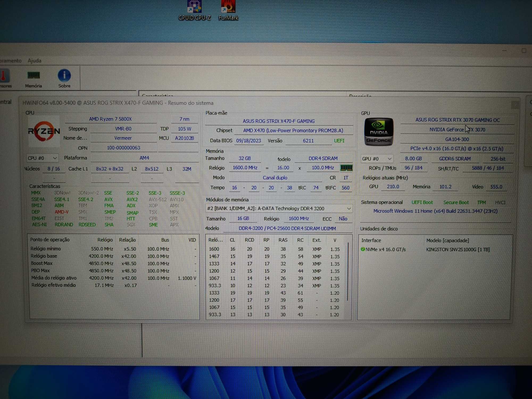Click the VMR-B0 stepping value
This screenshot has width=532, height=399.
[123, 129]
